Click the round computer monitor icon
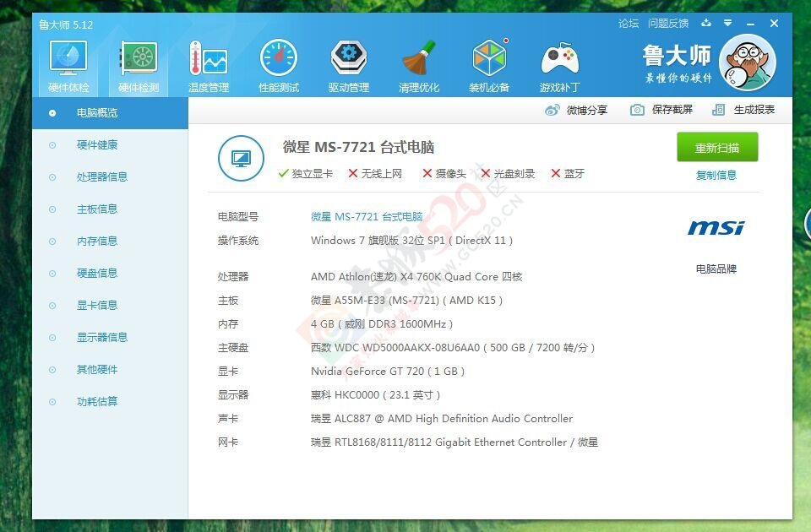Screen dimensions: 811x532 pyautogui.click(x=241, y=158)
